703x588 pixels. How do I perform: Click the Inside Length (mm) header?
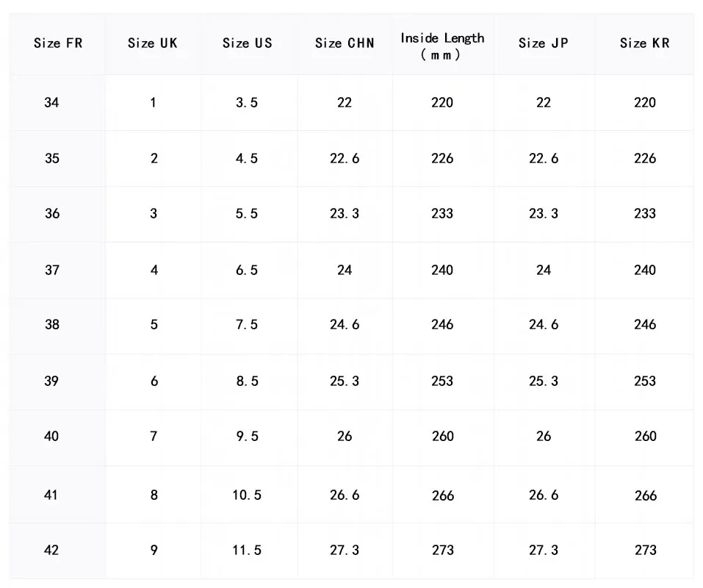[442, 46]
